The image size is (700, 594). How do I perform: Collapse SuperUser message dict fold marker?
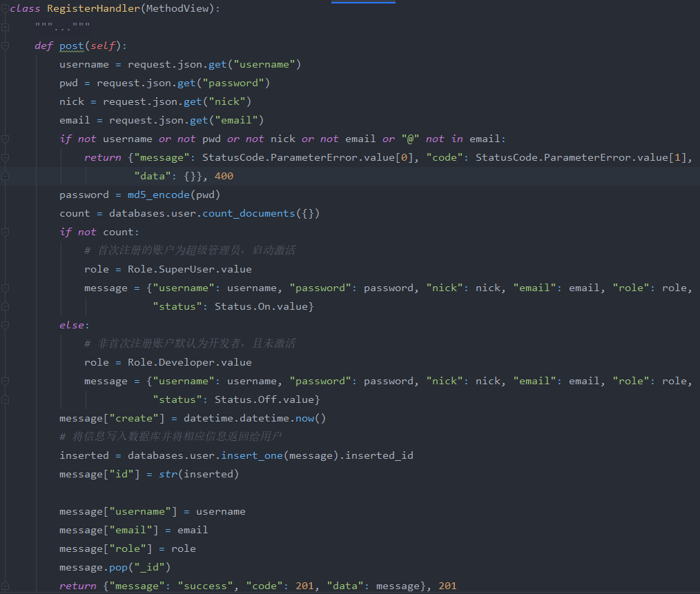pyautogui.click(x=5, y=288)
